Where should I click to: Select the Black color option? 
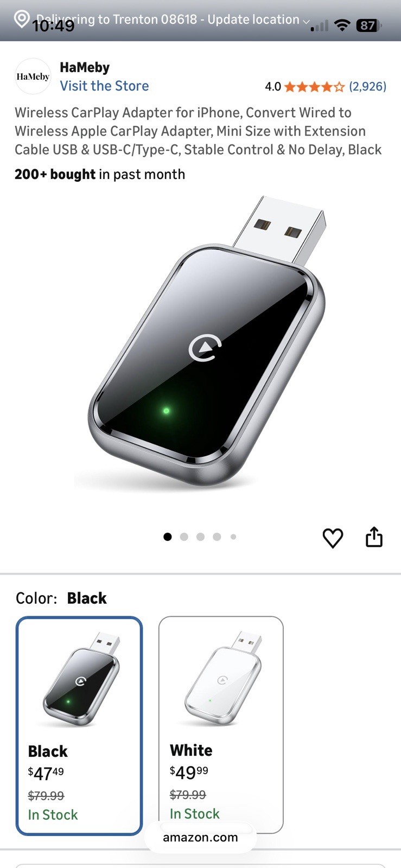pyautogui.click(x=79, y=726)
